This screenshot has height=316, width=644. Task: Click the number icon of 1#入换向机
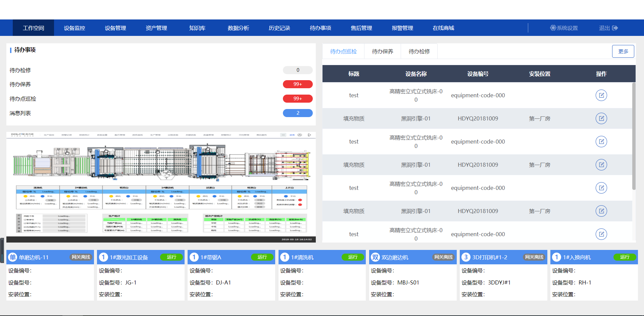click(x=556, y=257)
